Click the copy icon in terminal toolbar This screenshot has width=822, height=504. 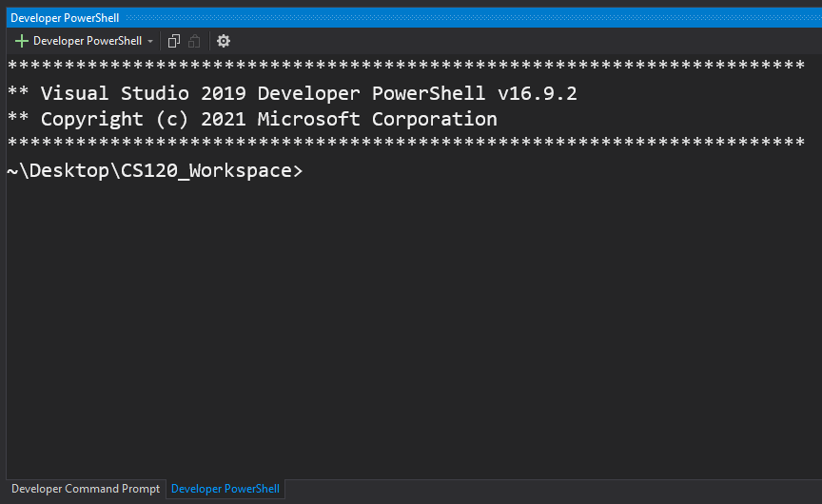tap(174, 41)
